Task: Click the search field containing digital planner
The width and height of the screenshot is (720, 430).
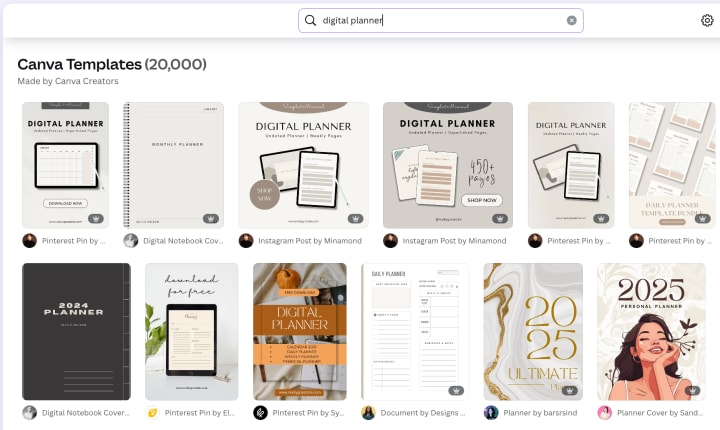Action: click(441, 20)
